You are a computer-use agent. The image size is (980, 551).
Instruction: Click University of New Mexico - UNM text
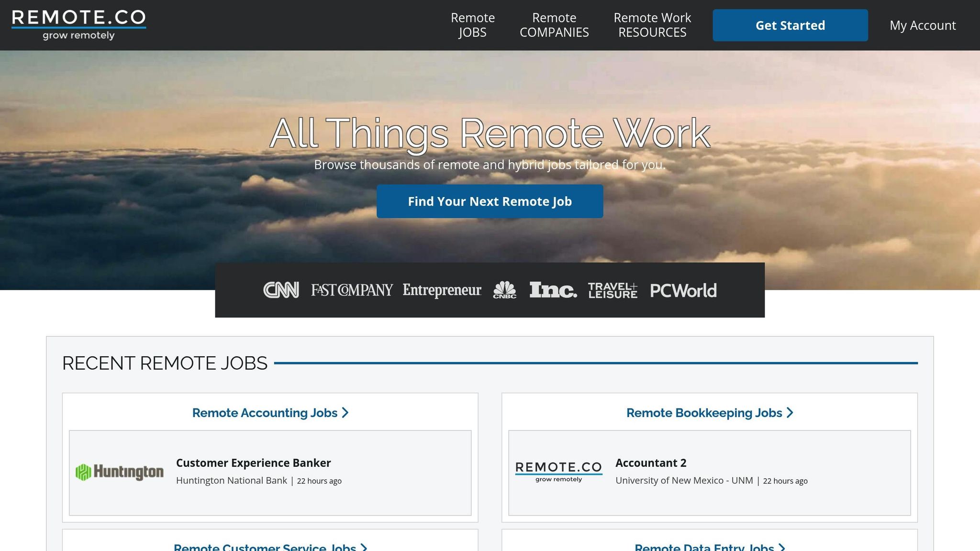684,481
